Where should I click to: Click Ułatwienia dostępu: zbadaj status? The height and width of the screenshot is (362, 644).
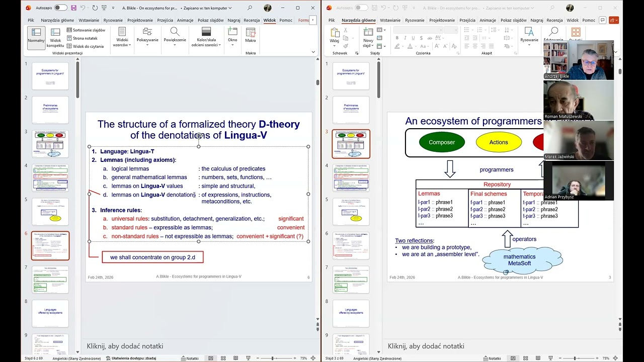pos(131,358)
